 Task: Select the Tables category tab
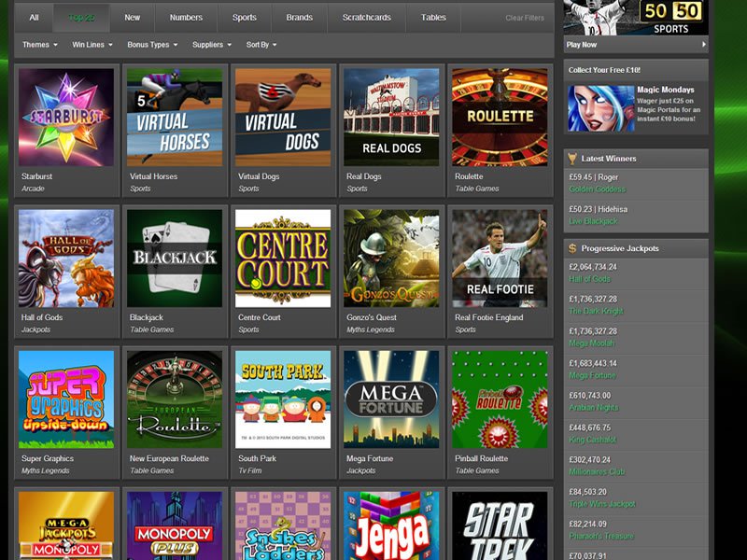[x=433, y=18]
